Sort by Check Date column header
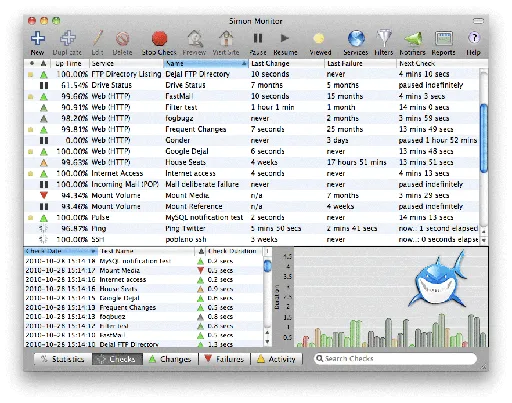Viewport: 512px width, 403px height. coord(61,251)
